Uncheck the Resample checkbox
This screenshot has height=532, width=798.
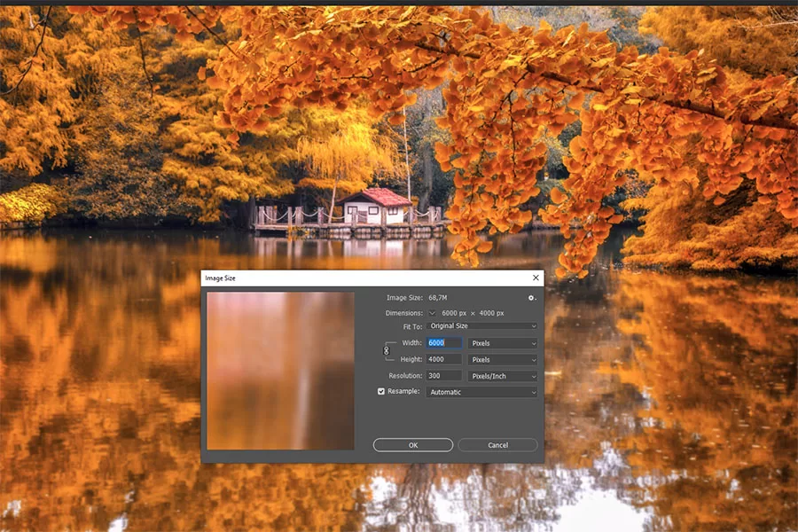pos(380,392)
